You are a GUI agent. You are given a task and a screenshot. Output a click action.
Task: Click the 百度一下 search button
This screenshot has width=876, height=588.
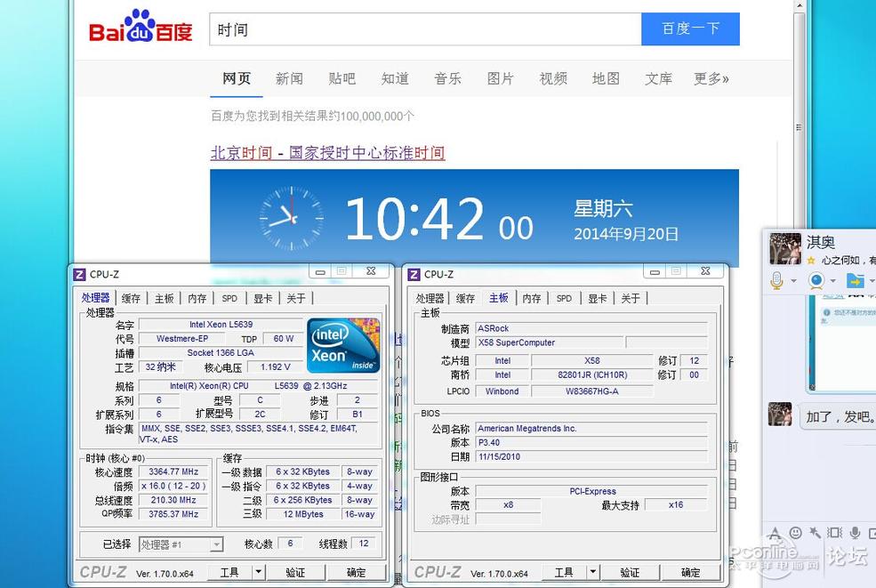[x=690, y=28]
